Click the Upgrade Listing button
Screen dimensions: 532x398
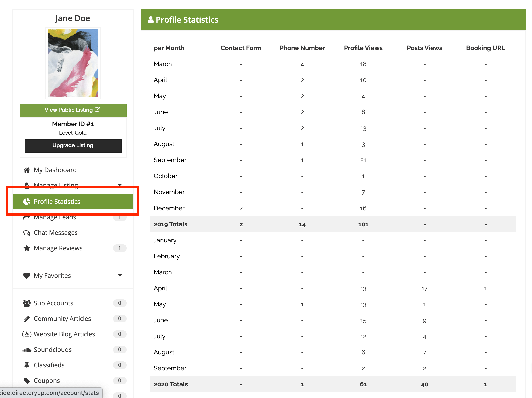click(73, 145)
